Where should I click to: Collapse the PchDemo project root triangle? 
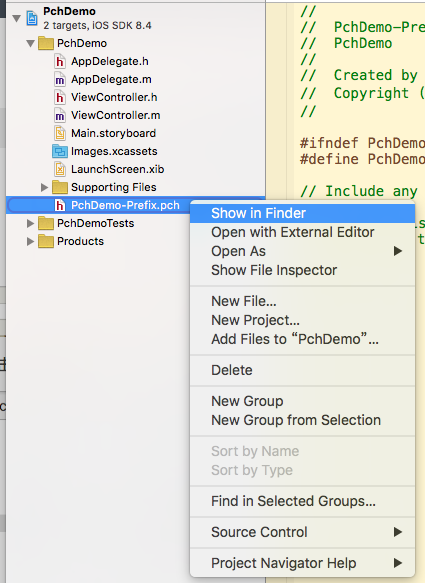(x=16, y=18)
